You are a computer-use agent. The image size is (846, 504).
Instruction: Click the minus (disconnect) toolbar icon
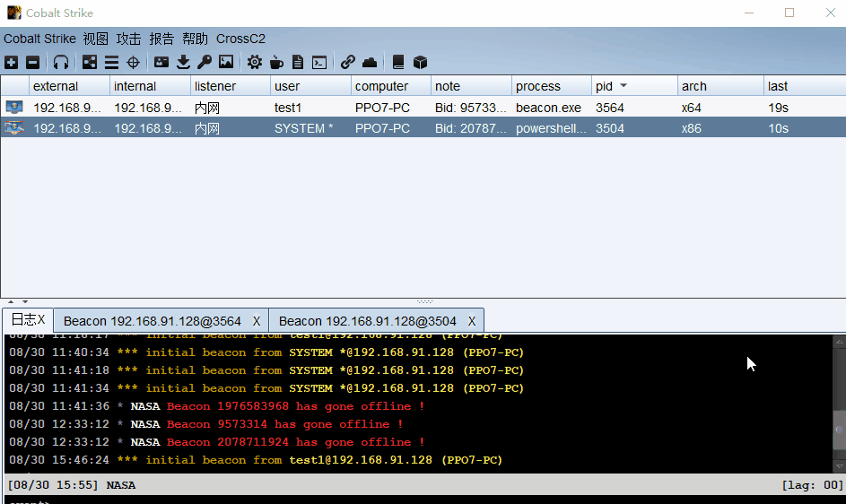point(33,63)
